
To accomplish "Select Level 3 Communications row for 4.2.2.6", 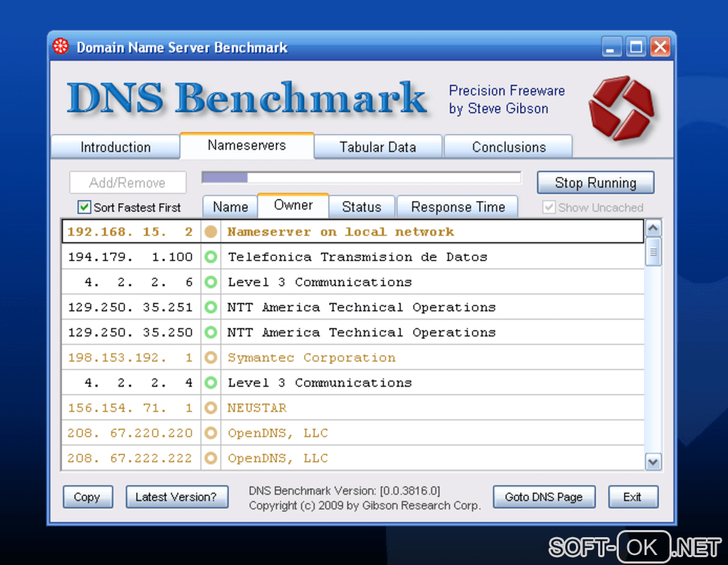I will [x=353, y=282].
